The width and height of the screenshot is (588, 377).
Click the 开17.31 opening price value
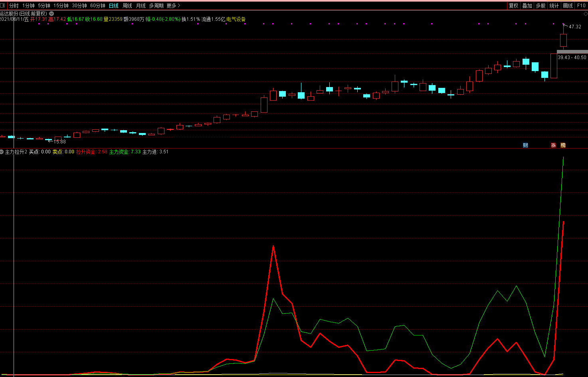(39, 19)
